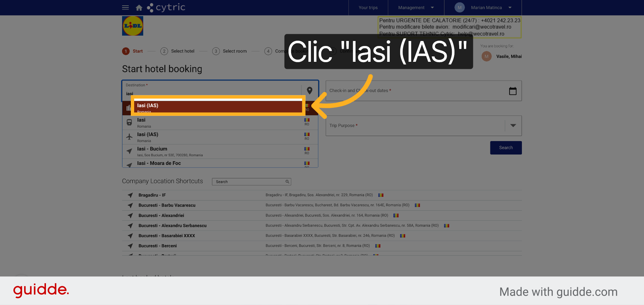Click arrow icon beside Bucuresti - Alexandriei
Image resolution: width=644 pixels, height=305 pixels.
tap(130, 215)
